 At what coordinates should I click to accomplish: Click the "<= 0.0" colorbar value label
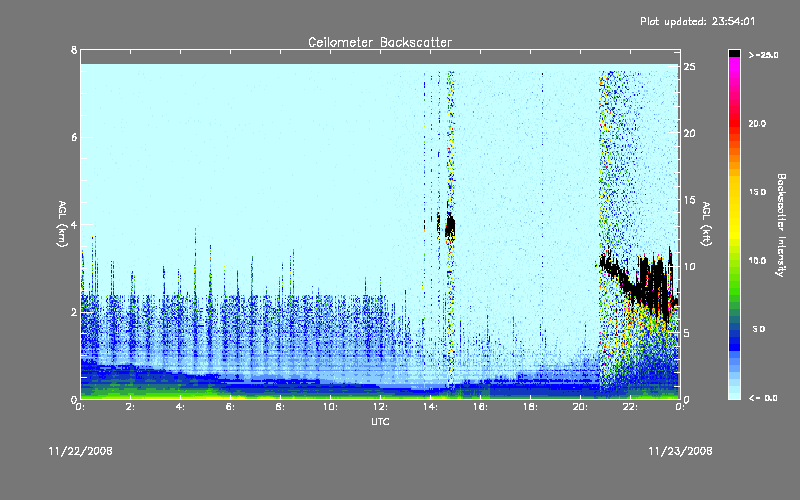click(x=763, y=397)
